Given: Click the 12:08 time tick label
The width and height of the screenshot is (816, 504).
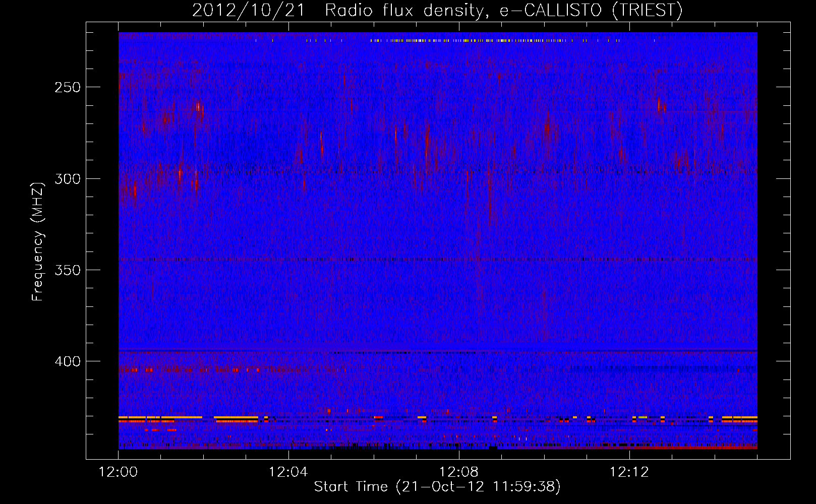Looking at the screenshot, I should (x=459, y=472).
